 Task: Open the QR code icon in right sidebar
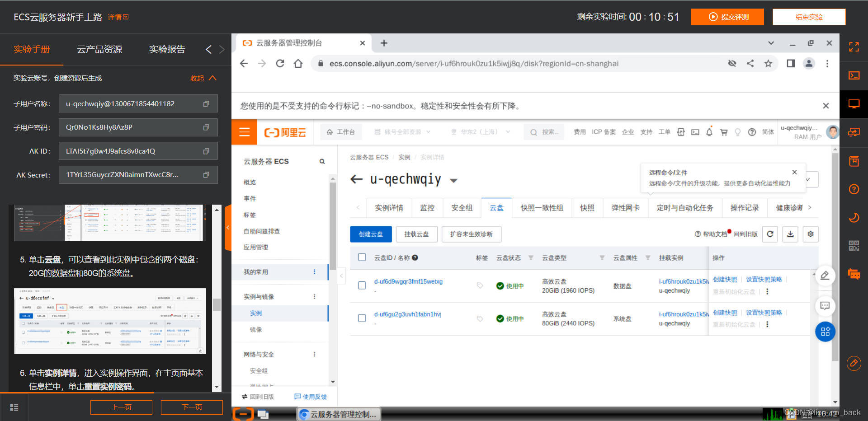tap(854, 246)
